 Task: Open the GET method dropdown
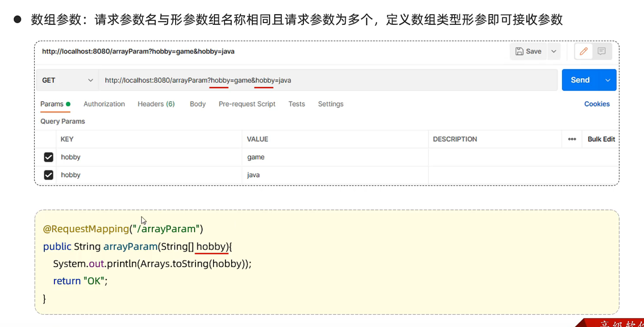(67, 80)
